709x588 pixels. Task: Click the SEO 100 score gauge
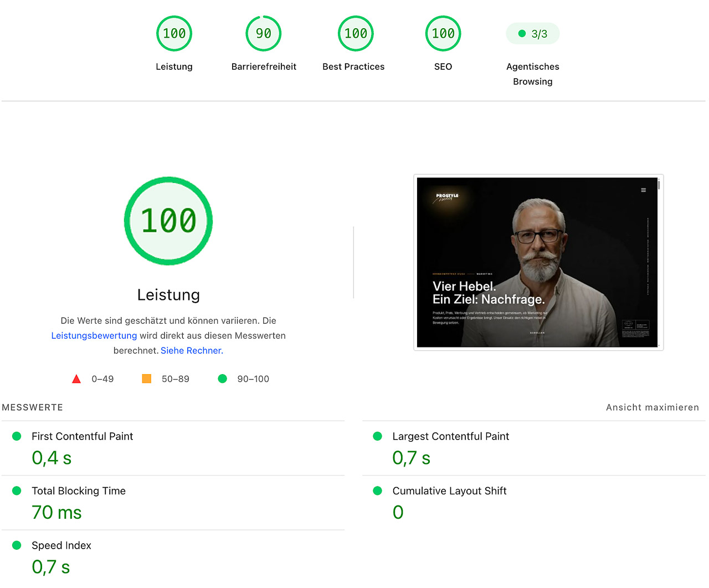click(x=443, y=33)
